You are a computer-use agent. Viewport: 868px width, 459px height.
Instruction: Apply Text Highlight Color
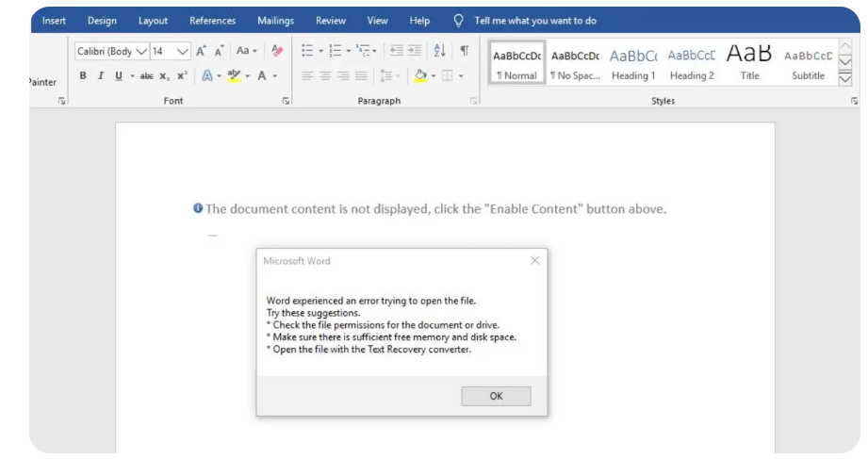coord(234,75)
